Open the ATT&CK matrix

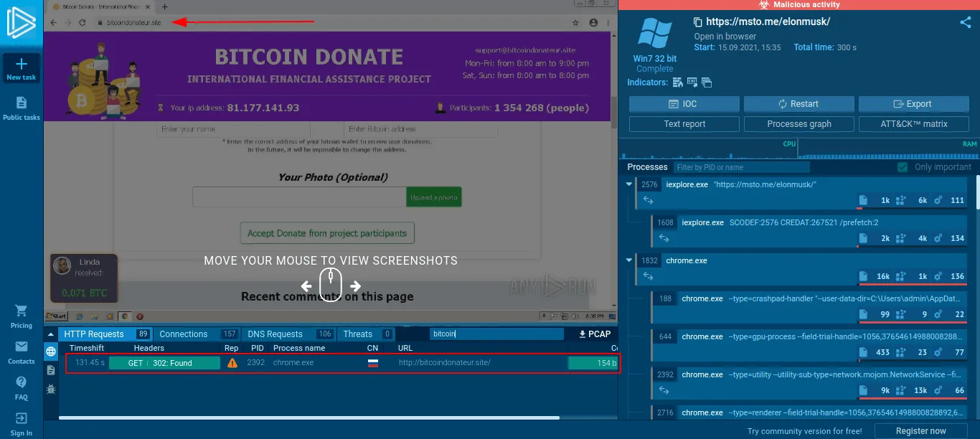(x=914, y=124)
